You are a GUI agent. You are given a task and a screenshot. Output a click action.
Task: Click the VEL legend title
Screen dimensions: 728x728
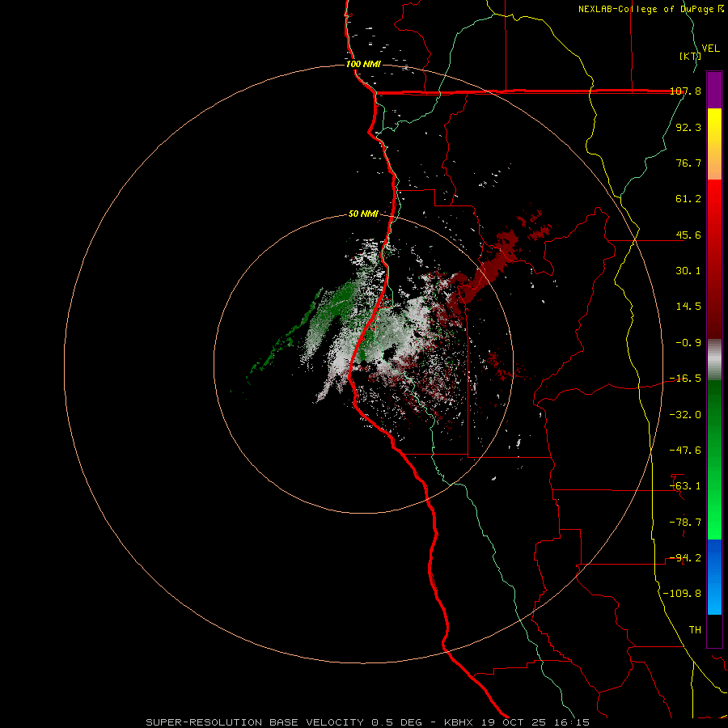tap(710, 49)
